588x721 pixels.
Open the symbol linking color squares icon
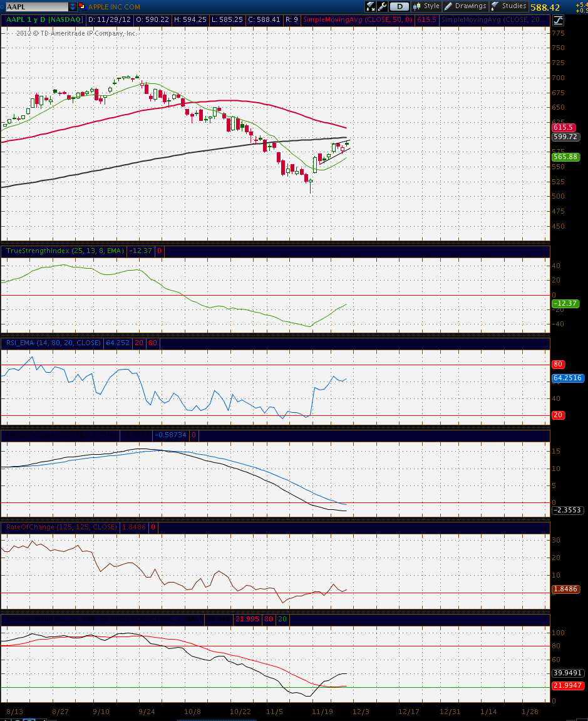tap(82, 6)
